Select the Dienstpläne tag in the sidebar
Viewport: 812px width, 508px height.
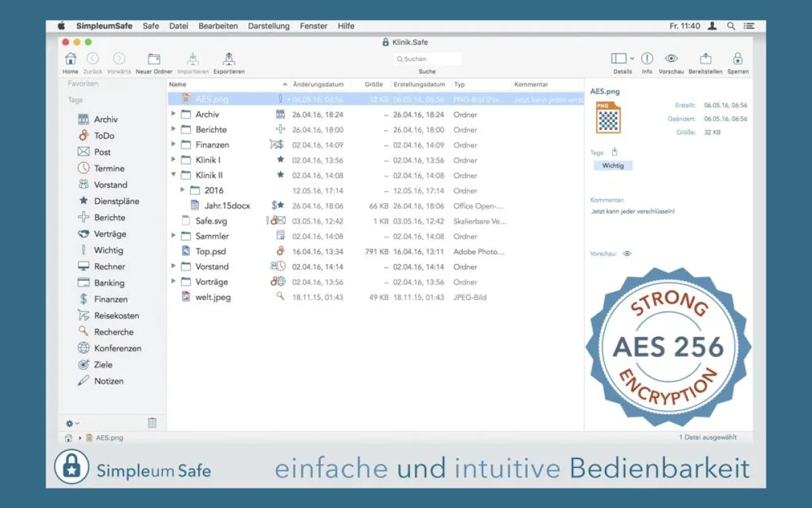(110, 201)
